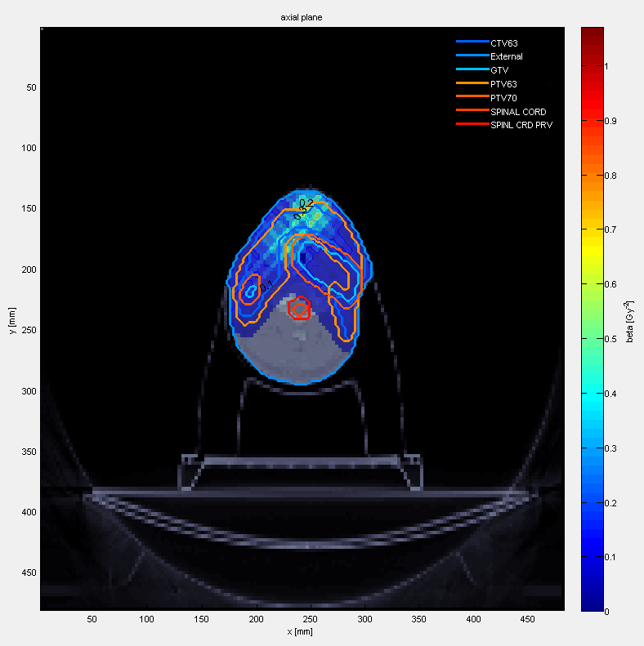The height and width of the screenshot is (646, 644).
Task: Click the GTV legend entry text
Action: click(x=499, y=70)
